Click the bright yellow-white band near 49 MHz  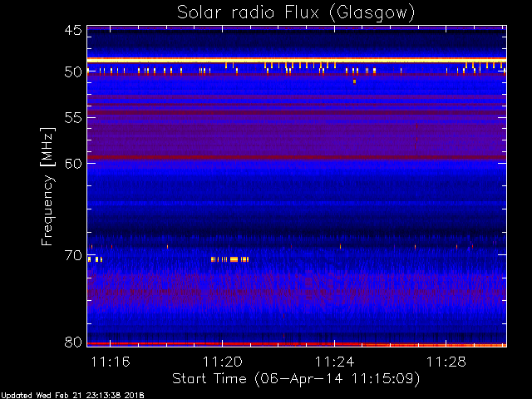click(x=297, y=61)
